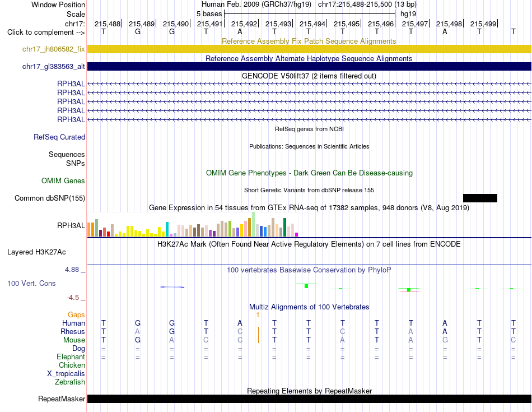532x412 pixels.
Task: Click 'Click to complement -->' label
Action: pyautogui.click(x=46, y=33)
